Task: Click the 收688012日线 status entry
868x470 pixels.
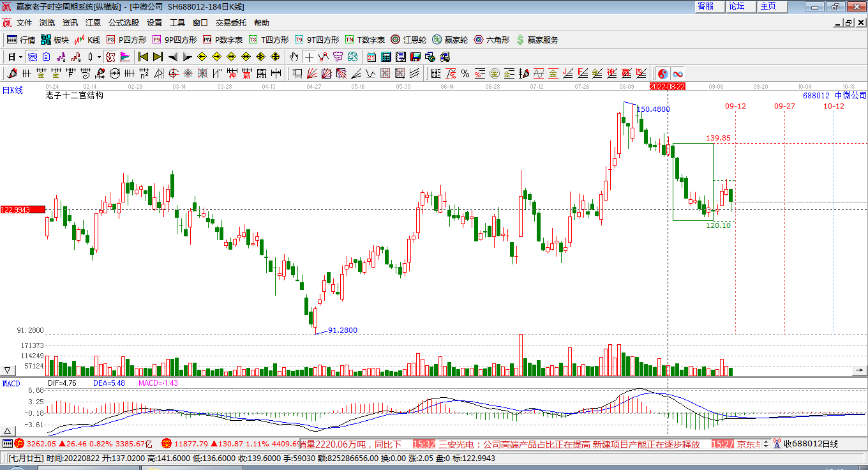Action: coord(811,444)
